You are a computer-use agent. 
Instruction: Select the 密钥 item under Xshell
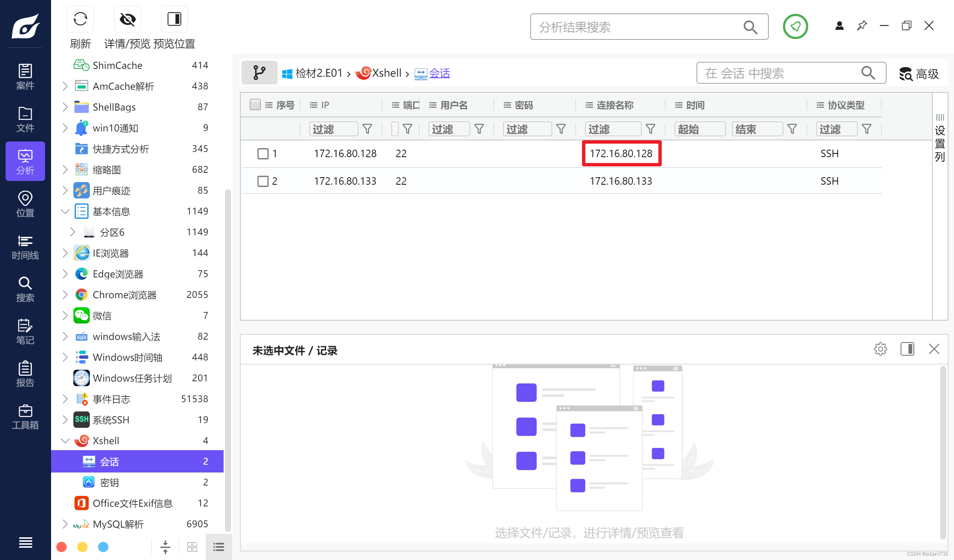pyautogui.click(x=110, y=483)
